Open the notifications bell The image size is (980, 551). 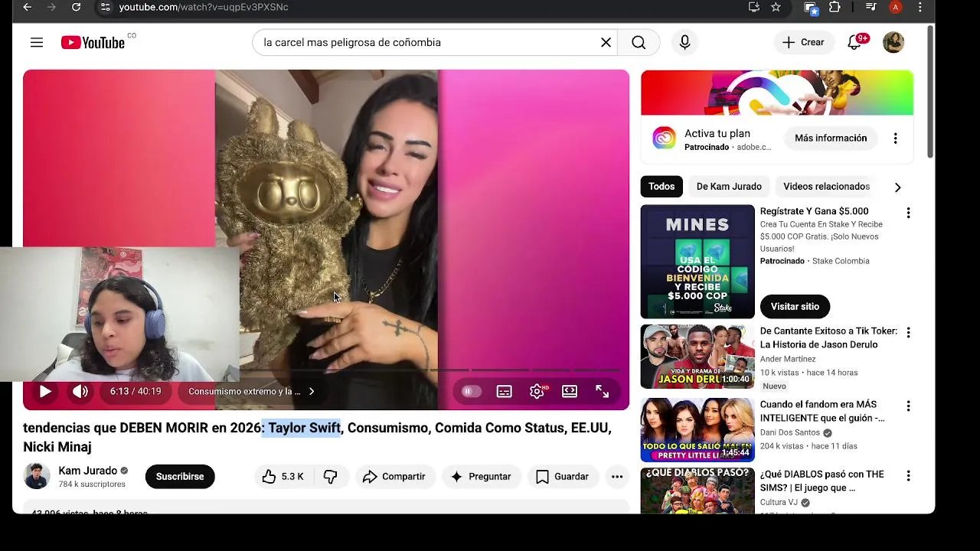(x=855, y=43)
